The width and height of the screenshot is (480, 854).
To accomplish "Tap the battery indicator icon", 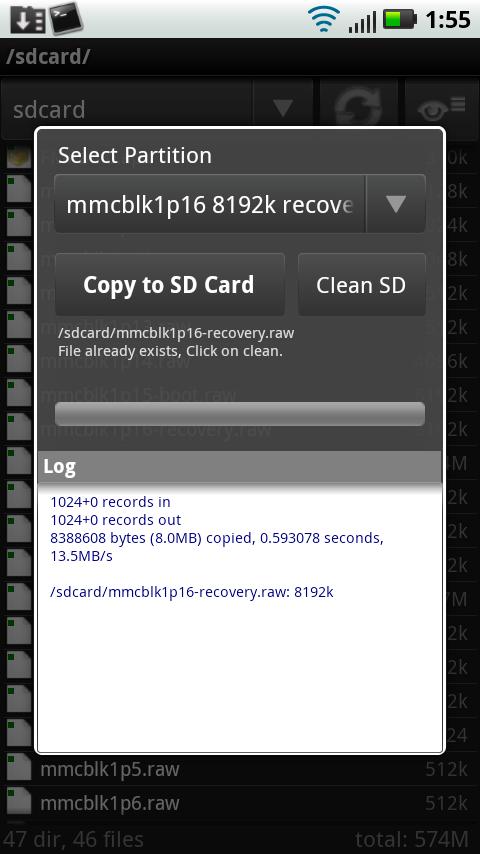I will [400, 20].
